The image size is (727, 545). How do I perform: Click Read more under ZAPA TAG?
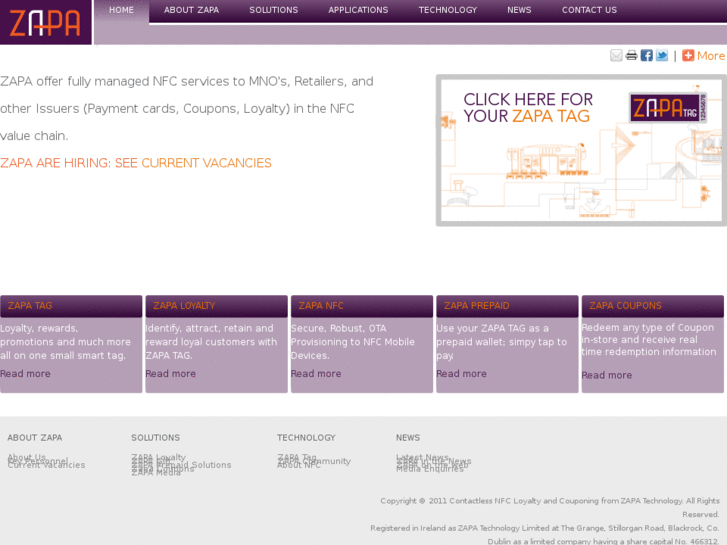pyautogui.click(x=26, y=374)
